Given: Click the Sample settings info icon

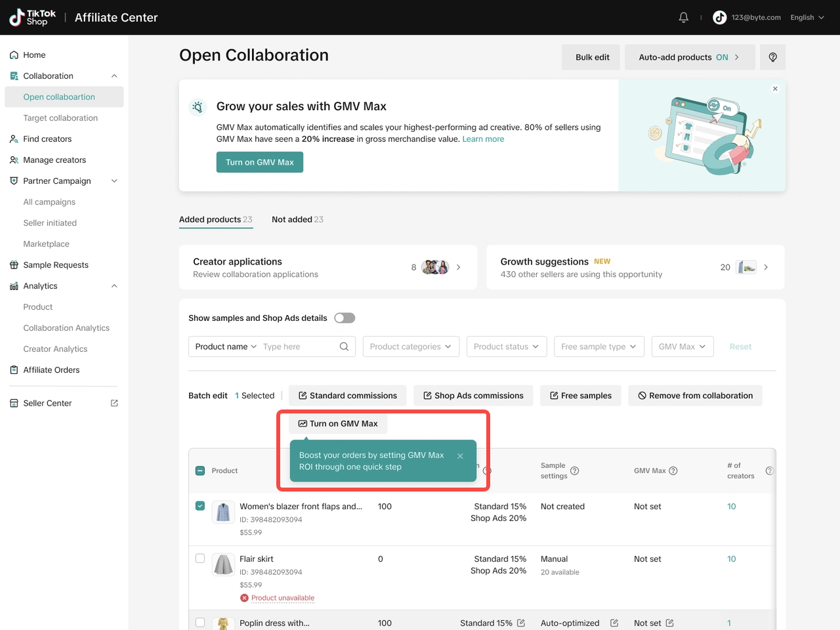Looking at the screenshot, I should click(x=574, y=471).
